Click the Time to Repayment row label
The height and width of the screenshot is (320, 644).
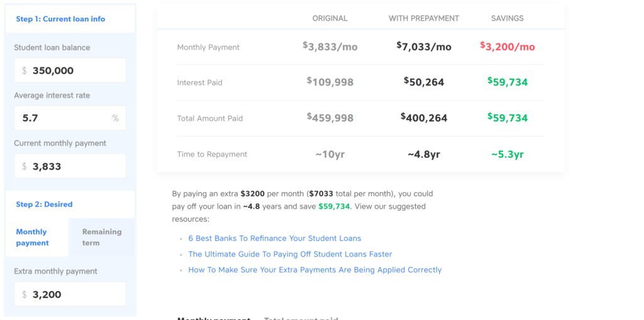tap(213, 155)
